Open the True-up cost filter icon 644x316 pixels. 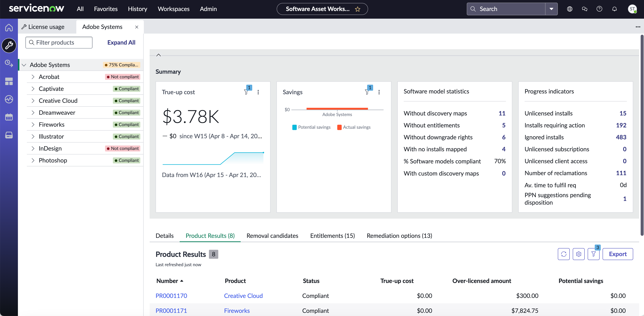(246, 92)
